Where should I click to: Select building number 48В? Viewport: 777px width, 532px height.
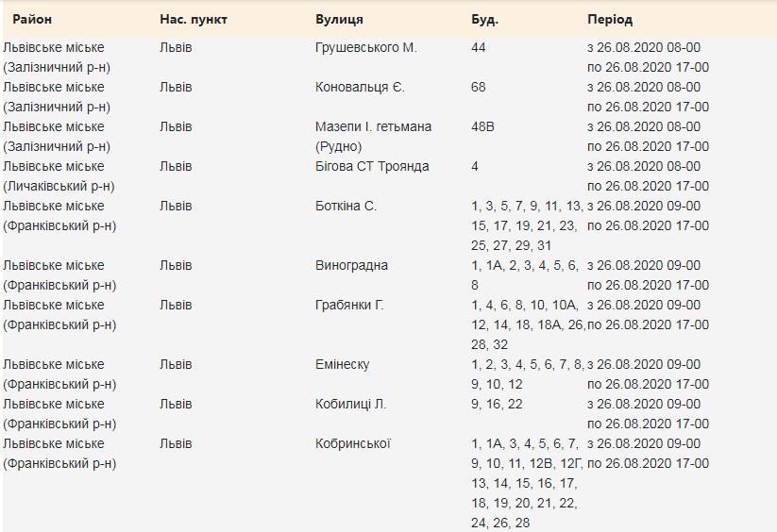(482, 126)
